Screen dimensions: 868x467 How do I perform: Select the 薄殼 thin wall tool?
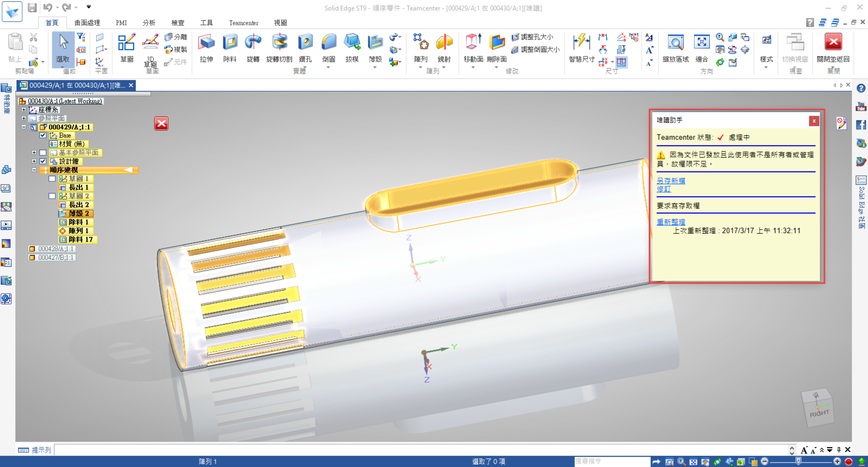[375, 48]
